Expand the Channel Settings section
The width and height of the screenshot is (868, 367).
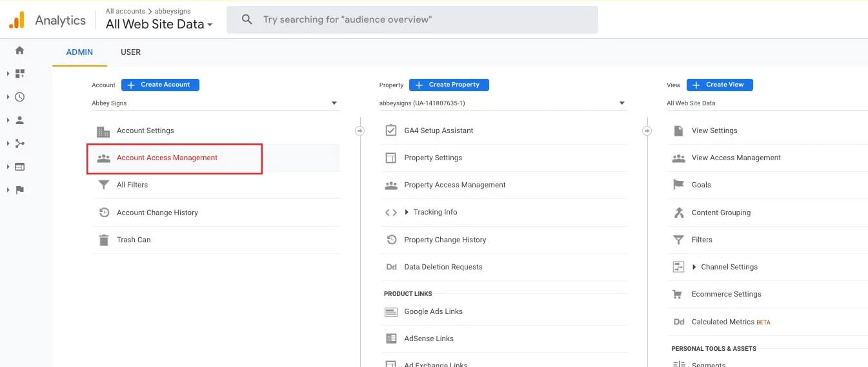tap(694, 267)
